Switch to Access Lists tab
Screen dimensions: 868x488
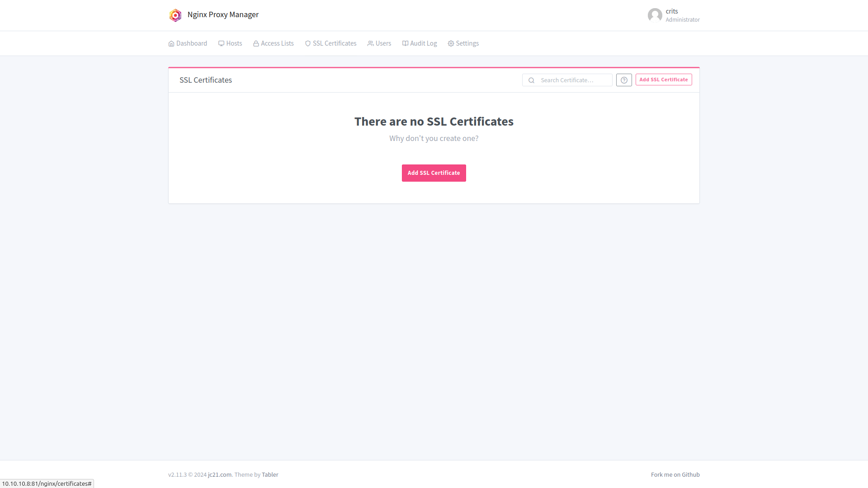274,43
